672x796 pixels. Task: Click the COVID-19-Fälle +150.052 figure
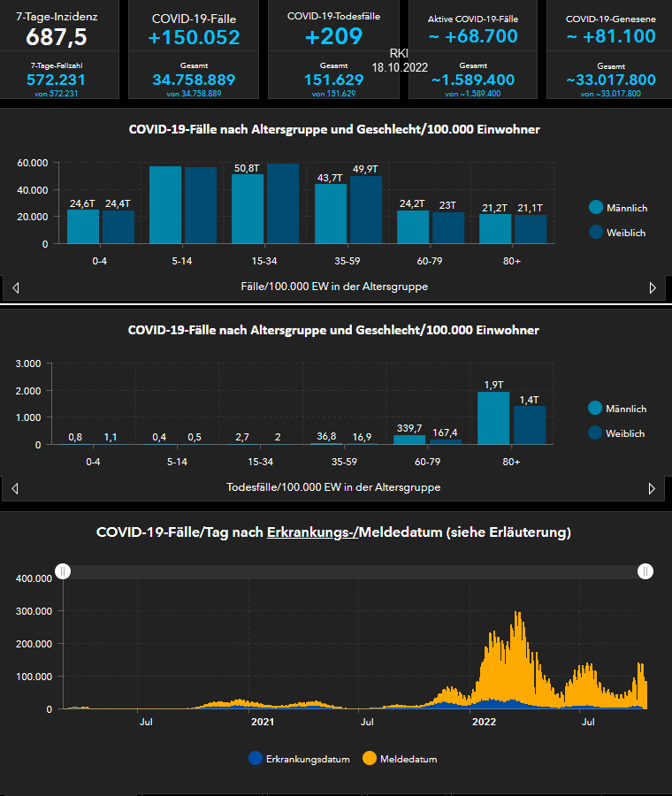[x=194, y=38]
